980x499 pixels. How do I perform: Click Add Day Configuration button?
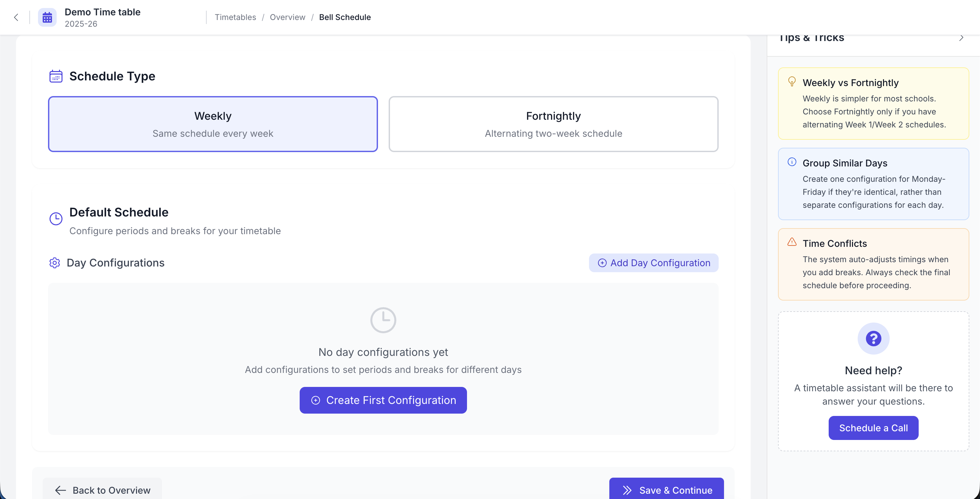click(x=653, y=263)
